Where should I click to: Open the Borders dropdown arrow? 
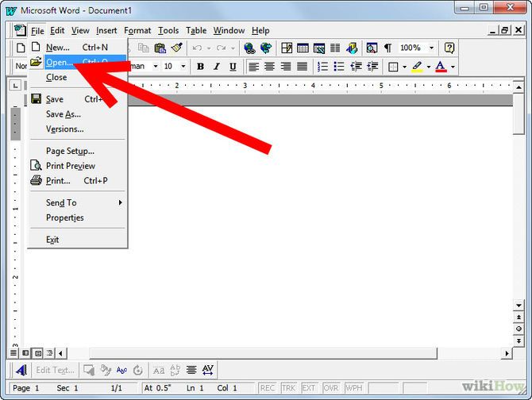[404, 67]
